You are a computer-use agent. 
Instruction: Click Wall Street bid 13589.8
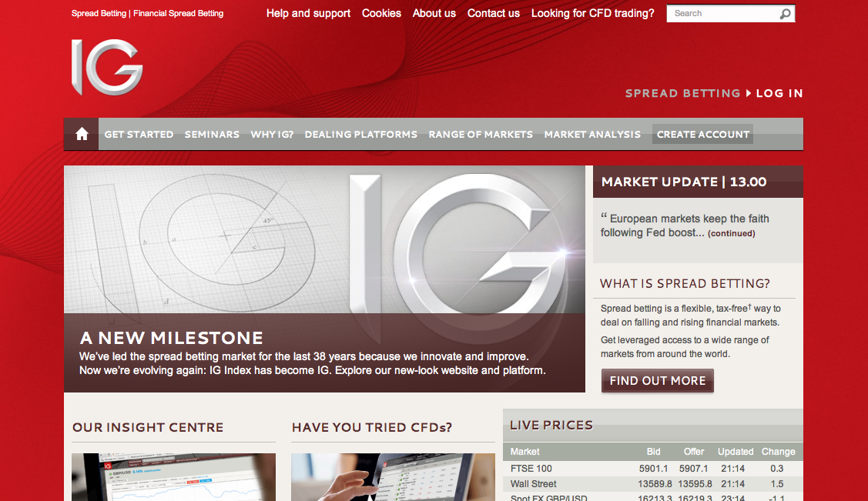point(655,484)
